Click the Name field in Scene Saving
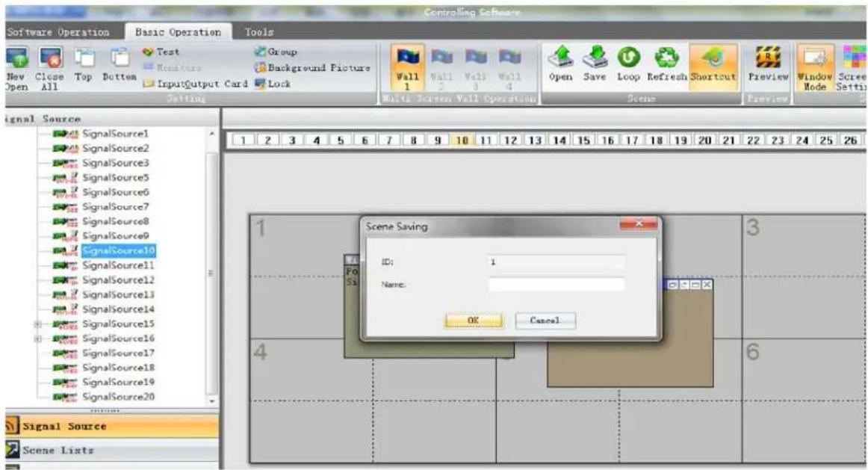 click(557, 285)
